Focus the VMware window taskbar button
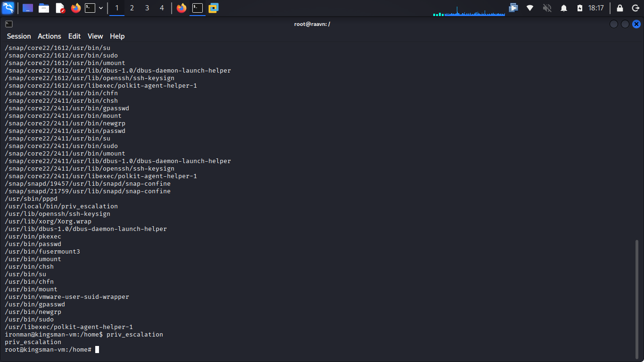The width and height of the screenshot is (644, 362). click(214, 8)
